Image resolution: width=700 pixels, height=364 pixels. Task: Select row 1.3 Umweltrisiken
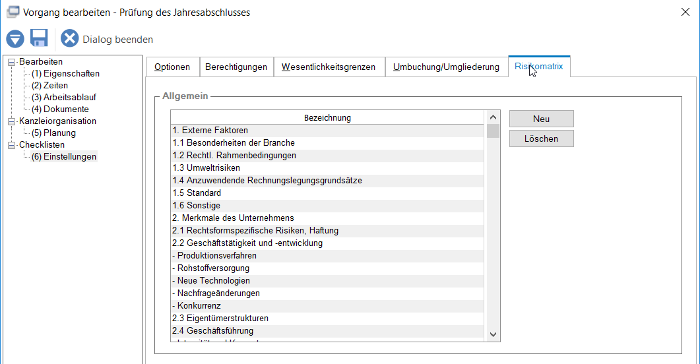pos(327,168)
